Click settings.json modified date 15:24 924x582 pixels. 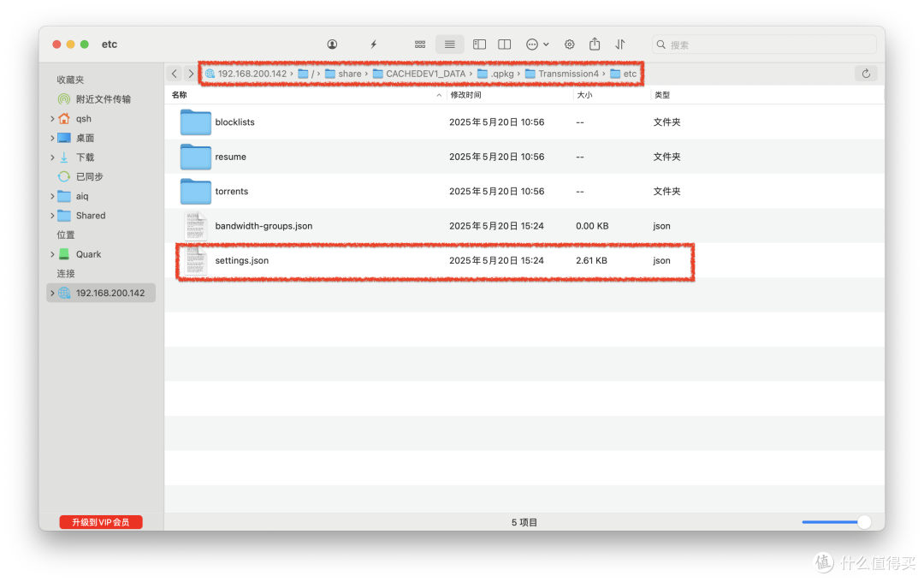[x=496, y=261]
